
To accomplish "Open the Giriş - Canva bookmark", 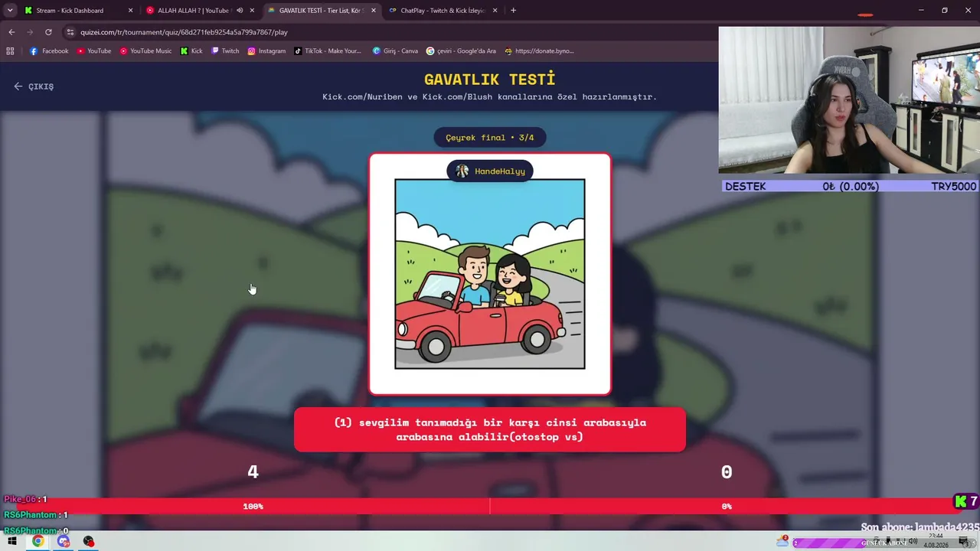I will tap(395, 51).
